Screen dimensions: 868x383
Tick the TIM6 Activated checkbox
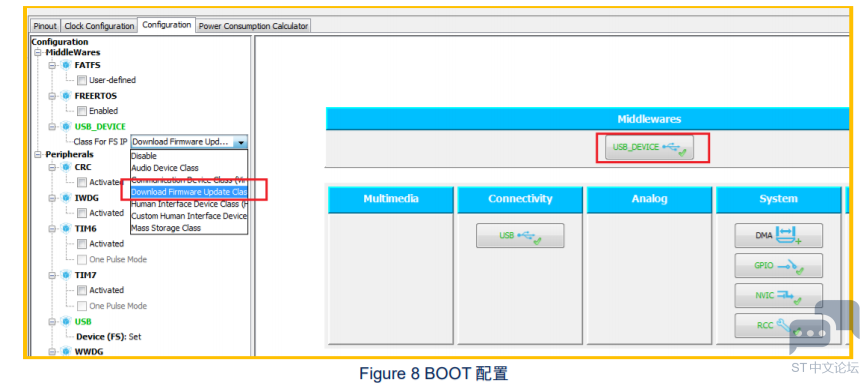(82, 244)
